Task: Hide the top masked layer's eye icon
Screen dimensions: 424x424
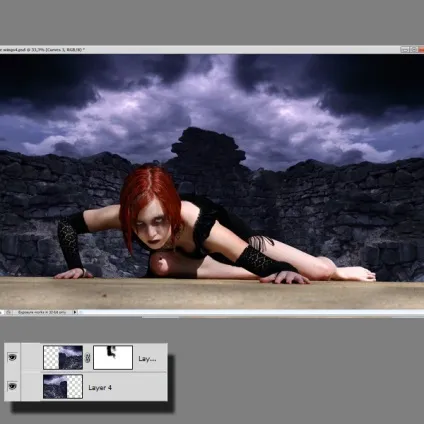Action: point(12,357)
